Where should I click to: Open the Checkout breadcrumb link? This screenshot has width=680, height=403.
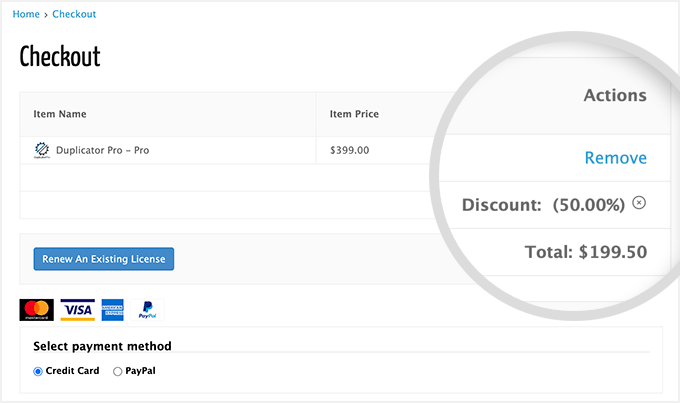pos(74,15)
